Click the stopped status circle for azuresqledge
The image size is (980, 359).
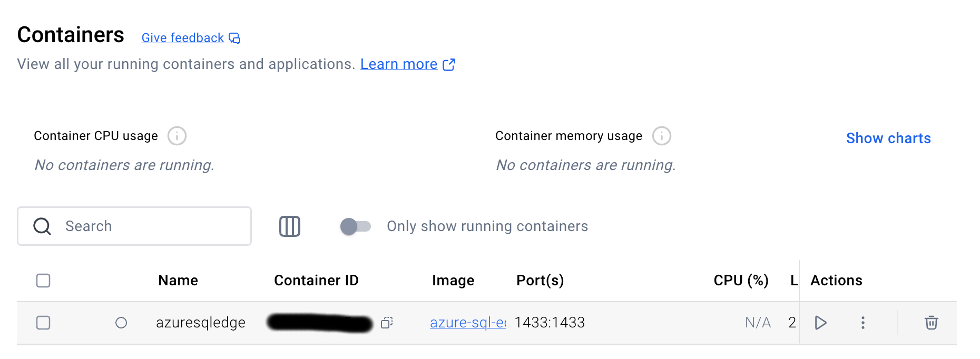121,323
